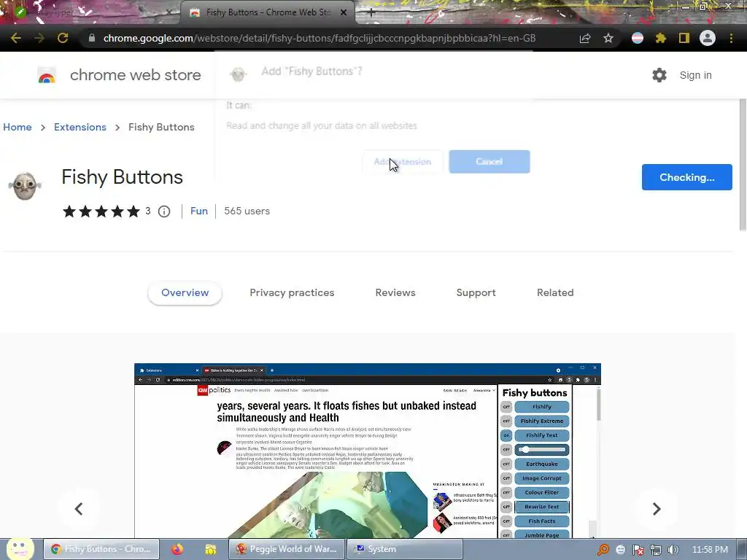This screenshot has width=747, height=560.
Task: Click the 11:58 PM clock
Action: click(710, 550)
